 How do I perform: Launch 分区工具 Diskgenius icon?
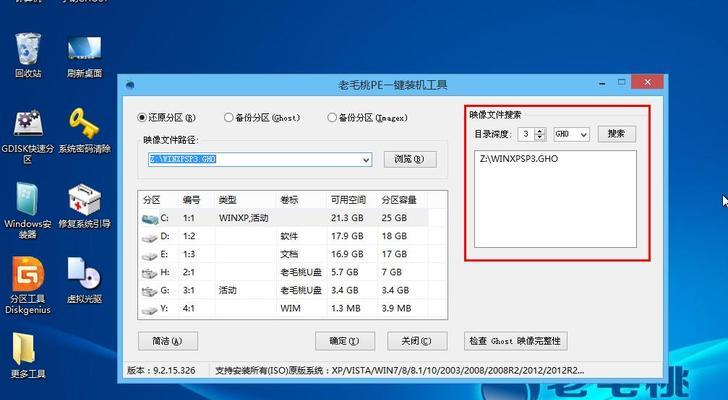(28, 285)
